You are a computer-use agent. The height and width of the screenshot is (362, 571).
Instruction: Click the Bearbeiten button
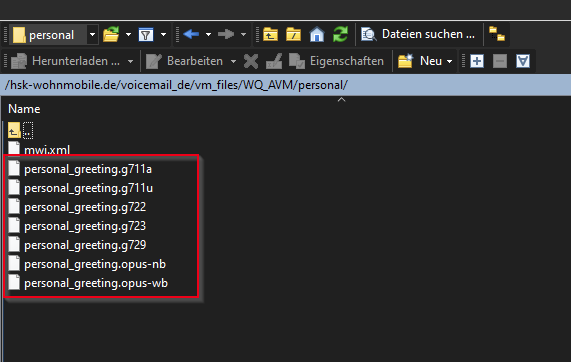point(184,61)
